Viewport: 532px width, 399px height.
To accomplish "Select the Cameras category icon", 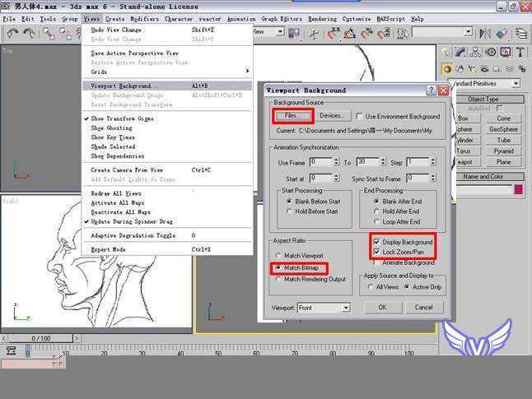I will 485,69.
